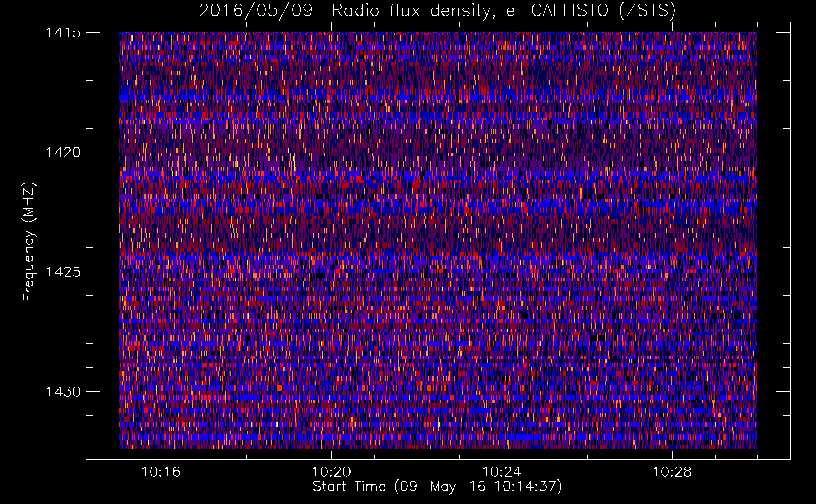Click the 1430 frequency tick label
The height and width of the screenshot is (504, 816).
coord(63,392)
